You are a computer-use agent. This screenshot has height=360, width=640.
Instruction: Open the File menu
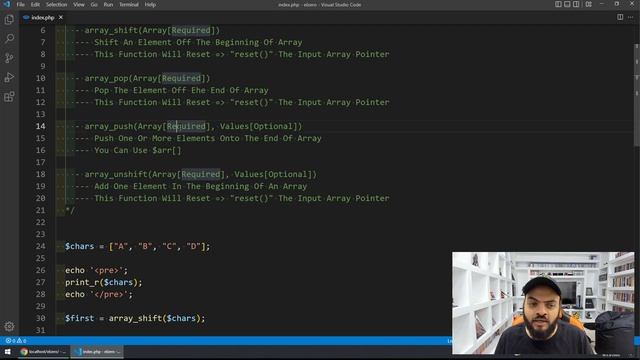pos(20,4)
